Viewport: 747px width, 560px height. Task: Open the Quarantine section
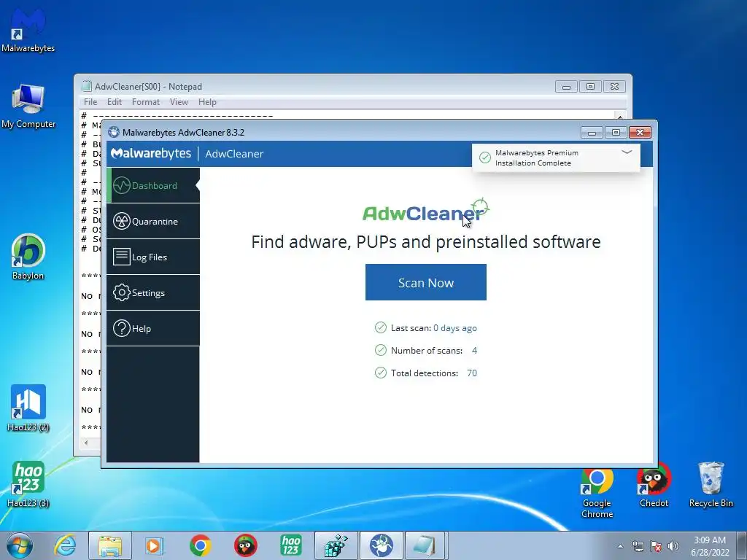pyautogui.click(x=153, y=222)
